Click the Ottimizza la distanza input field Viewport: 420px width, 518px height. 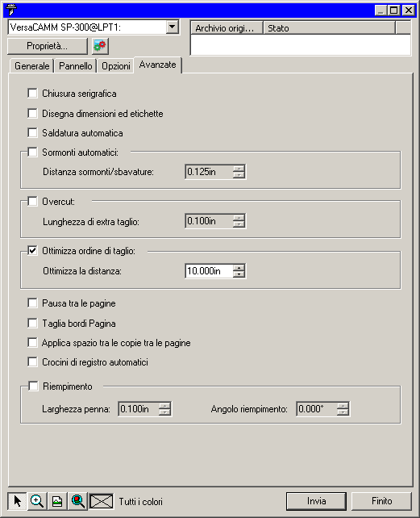tap(209, 271)
